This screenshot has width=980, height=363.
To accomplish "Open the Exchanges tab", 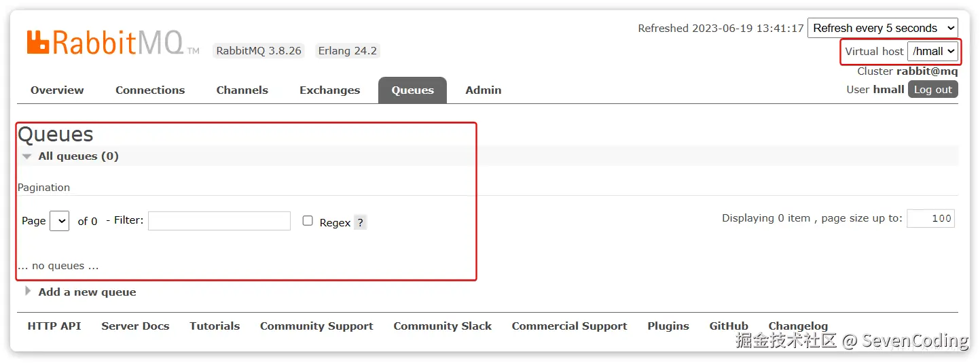I will point(329,90).
